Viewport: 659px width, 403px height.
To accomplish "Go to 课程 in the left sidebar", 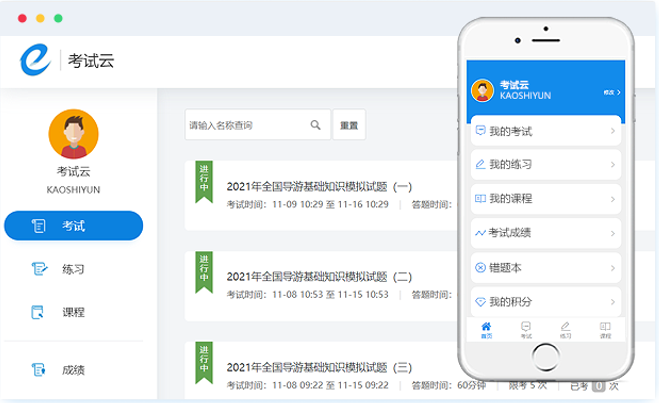I will (73, 312).
